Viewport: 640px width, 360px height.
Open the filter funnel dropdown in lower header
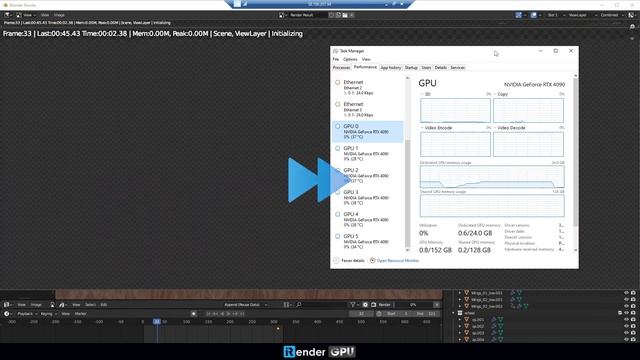(x=354, y=305)
